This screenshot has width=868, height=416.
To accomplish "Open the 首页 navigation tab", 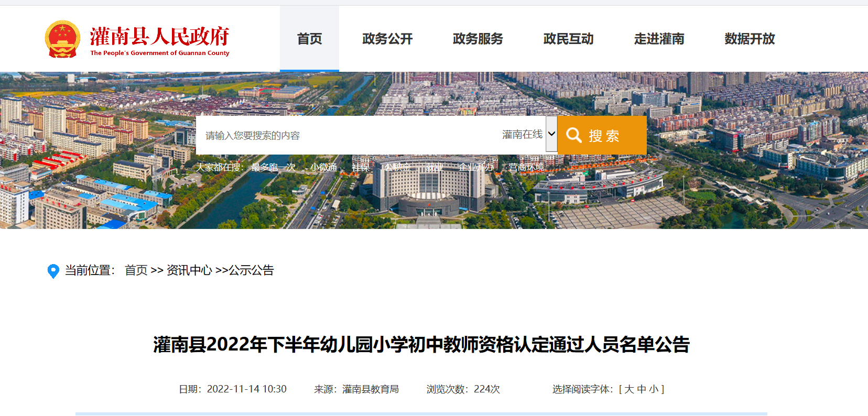I will [309, 39].
